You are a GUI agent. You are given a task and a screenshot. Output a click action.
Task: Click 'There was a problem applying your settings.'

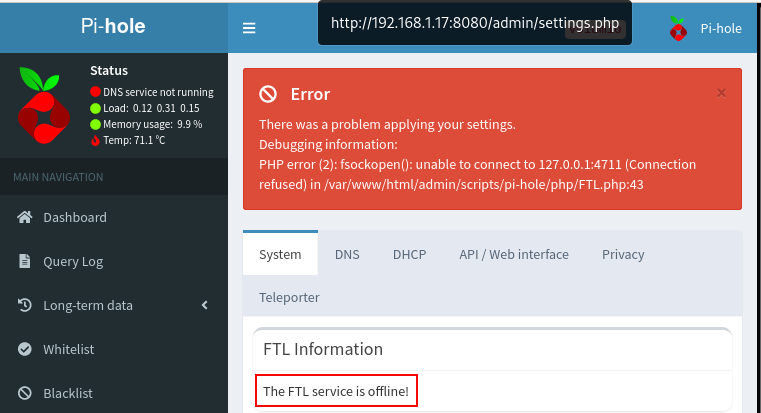[387, 124]
